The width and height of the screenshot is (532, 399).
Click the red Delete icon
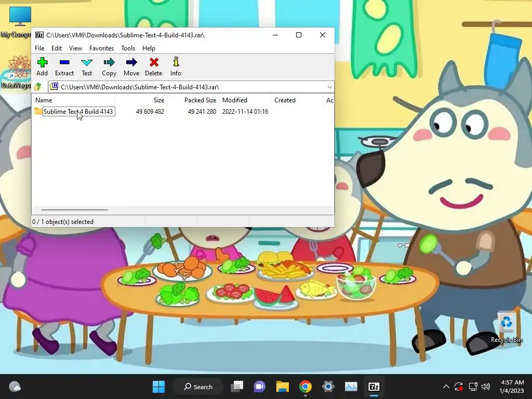[154, 66]
